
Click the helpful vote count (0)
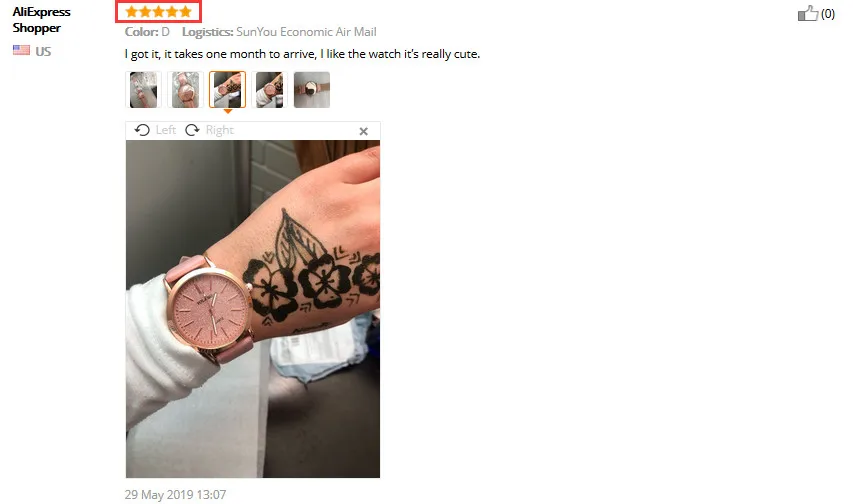827,14
